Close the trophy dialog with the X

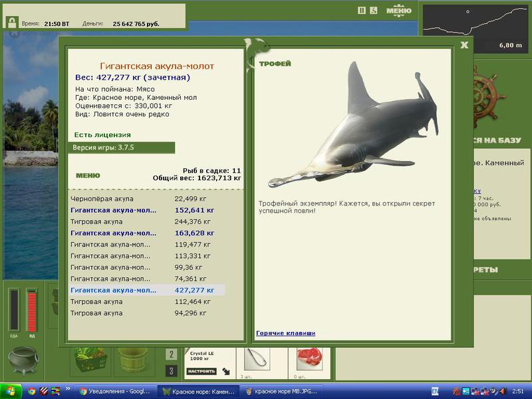(x=464, y=45)
